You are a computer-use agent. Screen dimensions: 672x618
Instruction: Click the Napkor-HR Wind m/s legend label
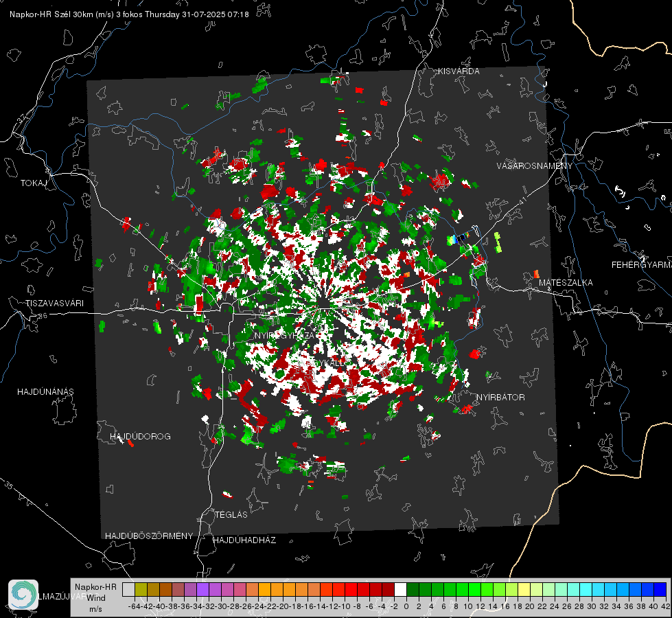[x=95, y=598]
